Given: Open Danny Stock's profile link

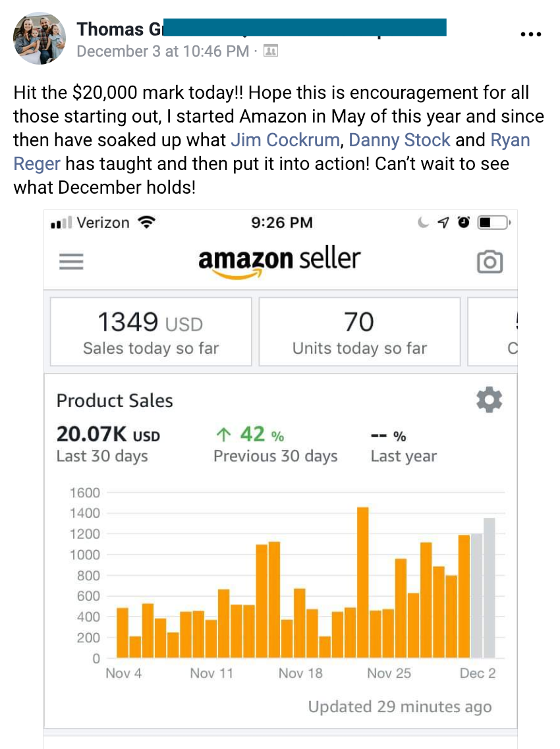Looking at the screenshot, I should pos(399,140).
